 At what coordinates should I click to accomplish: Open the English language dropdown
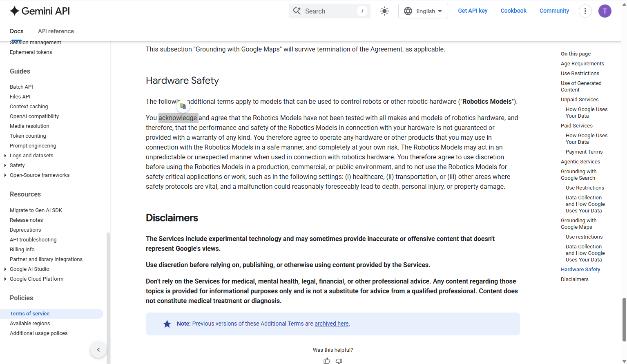(x=423, y=11)
